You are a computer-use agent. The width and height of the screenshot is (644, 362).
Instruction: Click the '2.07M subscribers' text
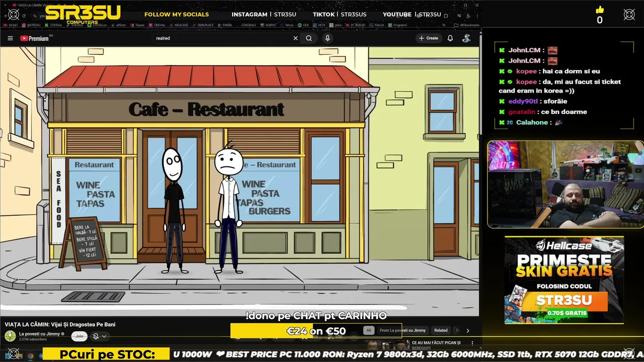point(33,339)
